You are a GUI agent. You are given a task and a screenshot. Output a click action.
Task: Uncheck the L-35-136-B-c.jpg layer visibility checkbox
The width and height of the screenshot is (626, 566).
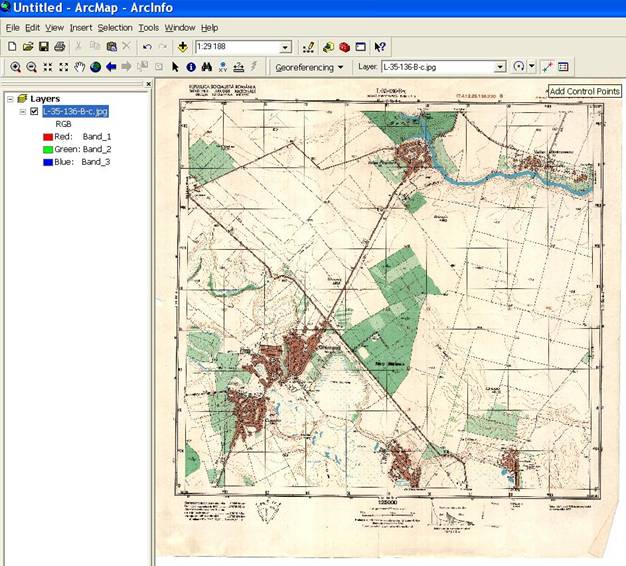point(34,111)
